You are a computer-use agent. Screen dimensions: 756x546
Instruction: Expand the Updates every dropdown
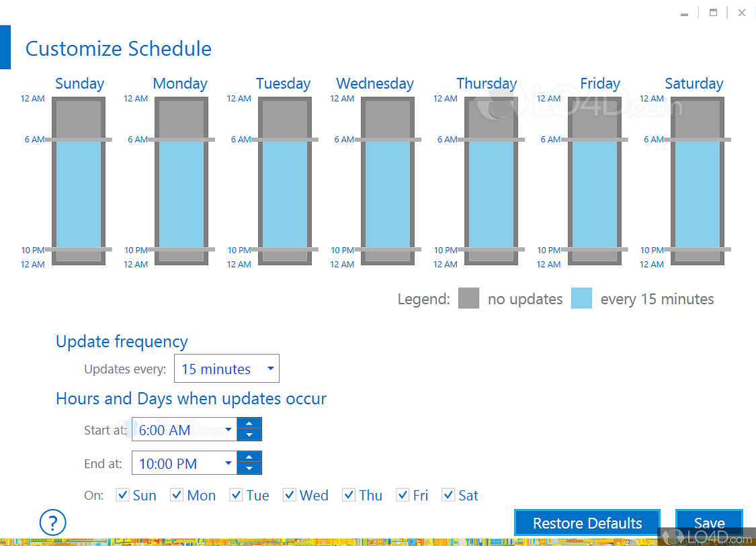click(270, 369)
